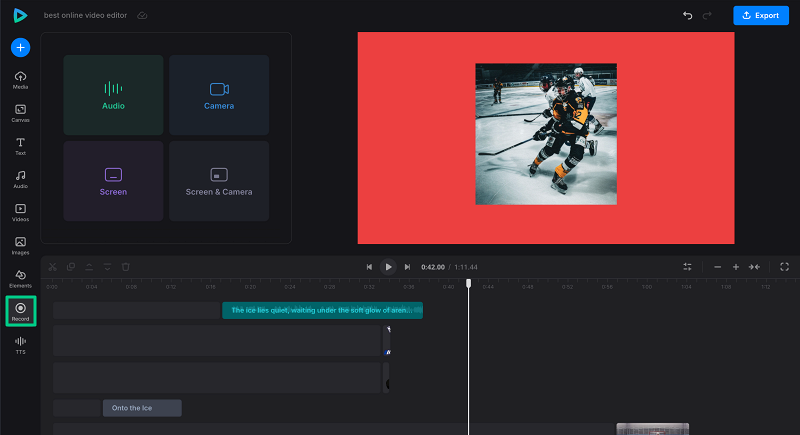Viewport: 800px width, 435px height.
Task: Open the TTS sidebar tool
Action: [20, 345]
